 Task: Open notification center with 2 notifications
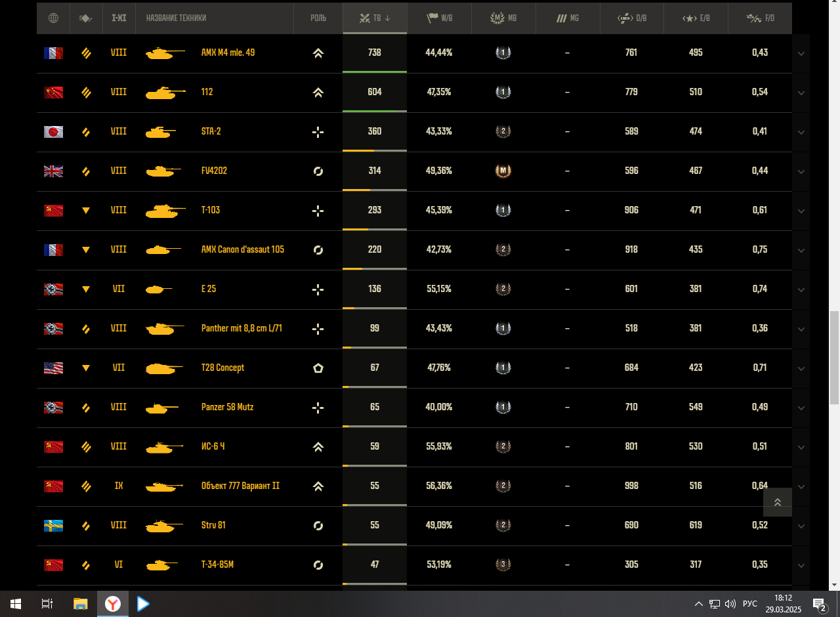click(x=820, y=604)
